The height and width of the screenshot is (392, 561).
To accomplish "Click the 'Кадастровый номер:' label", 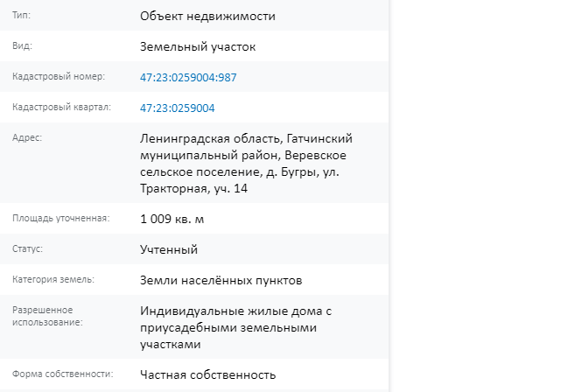I will click(x=59, y=76).
